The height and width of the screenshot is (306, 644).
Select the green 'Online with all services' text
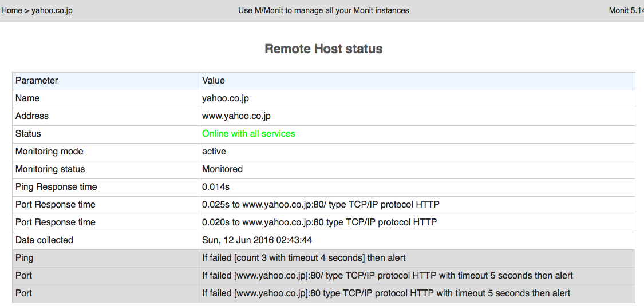point(248,134)
